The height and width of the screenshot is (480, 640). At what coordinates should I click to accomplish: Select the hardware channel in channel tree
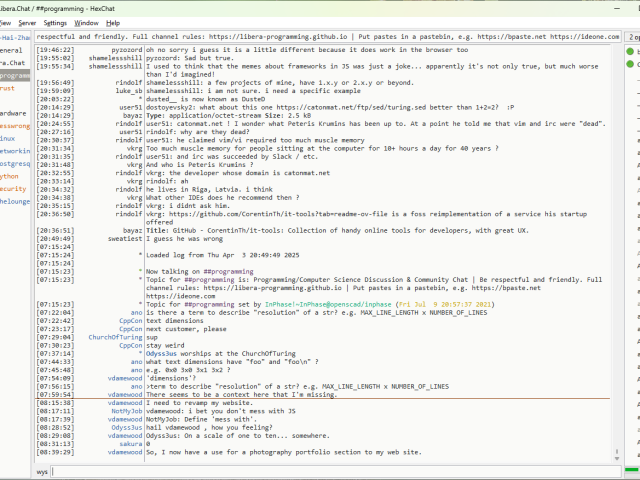point(13,113)
